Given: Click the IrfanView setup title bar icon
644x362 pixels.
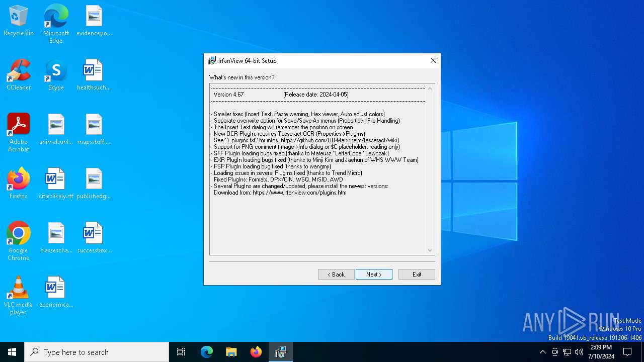Looking at the screenshot, I should 212,60.
